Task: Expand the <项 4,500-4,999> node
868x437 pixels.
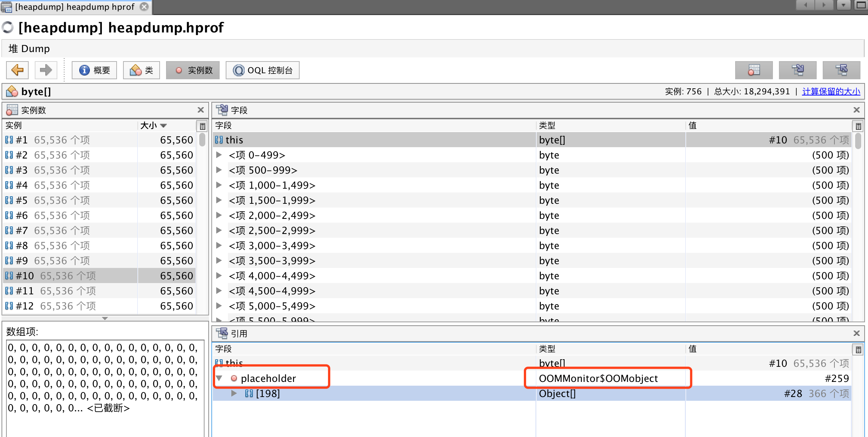Action: click(x=219, y=291)
